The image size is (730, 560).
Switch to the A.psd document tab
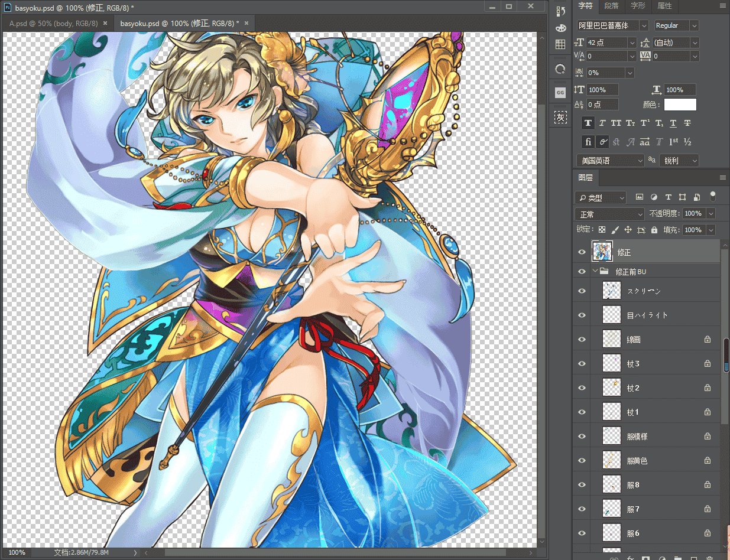click(x=54, y=23)
